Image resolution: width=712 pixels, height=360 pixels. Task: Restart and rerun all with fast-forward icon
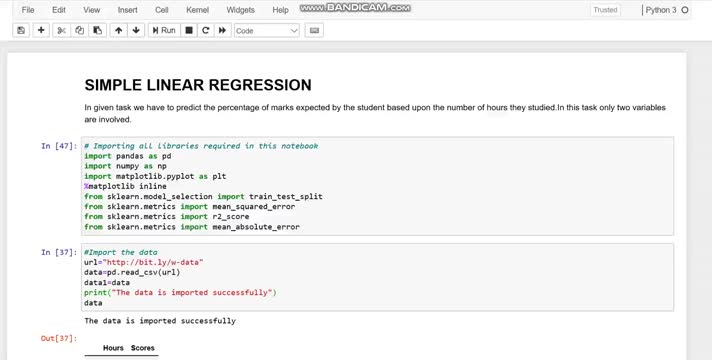pos(222,30)
